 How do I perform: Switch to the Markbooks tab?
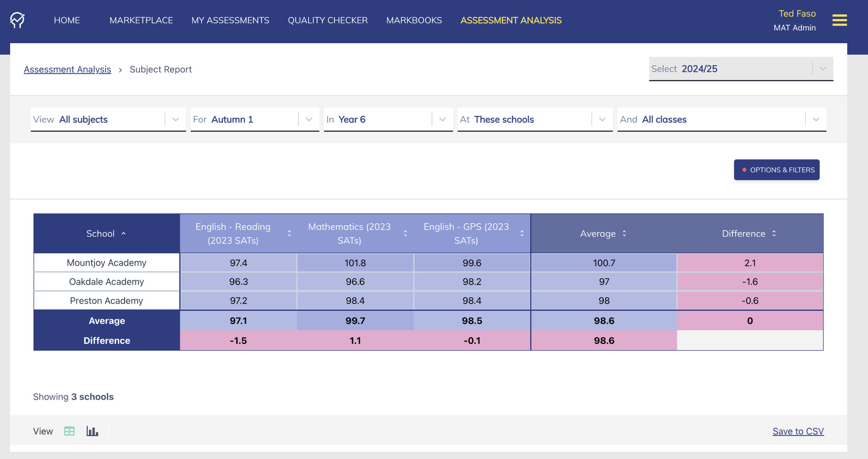point(414,20)
